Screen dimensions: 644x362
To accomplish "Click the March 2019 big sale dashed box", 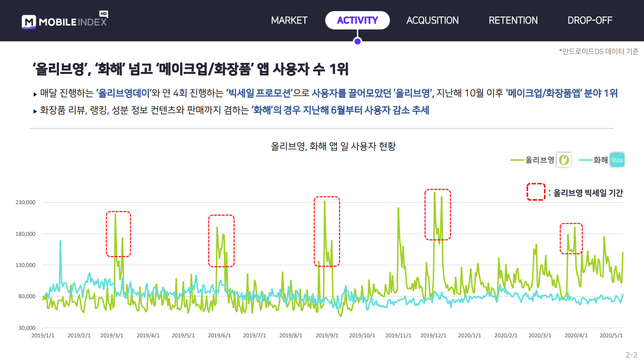I will coord(118,234).
